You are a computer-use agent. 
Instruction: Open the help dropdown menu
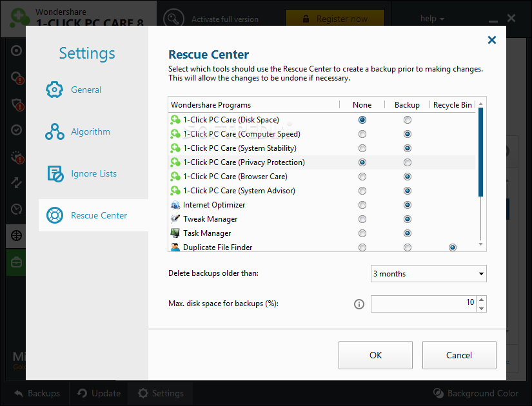click(432, 19)
